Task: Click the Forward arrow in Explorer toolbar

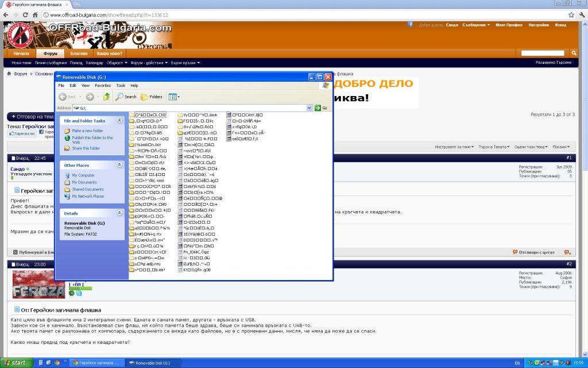Action: [90, 97]
